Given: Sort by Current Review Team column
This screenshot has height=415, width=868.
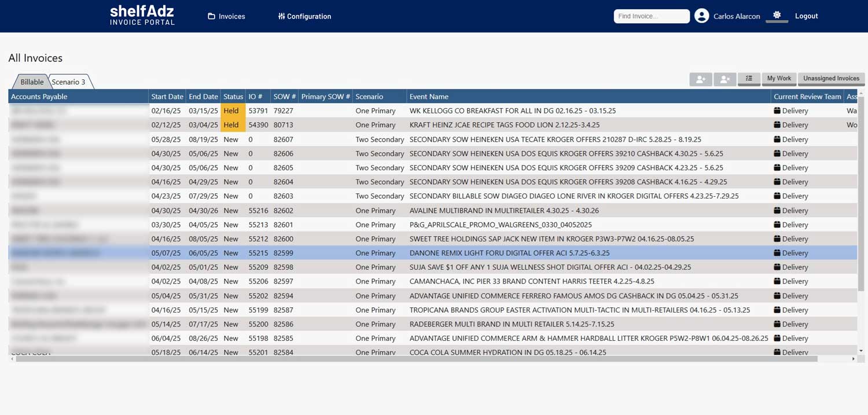Looking at the screenshot, I should tap(807, 97).
